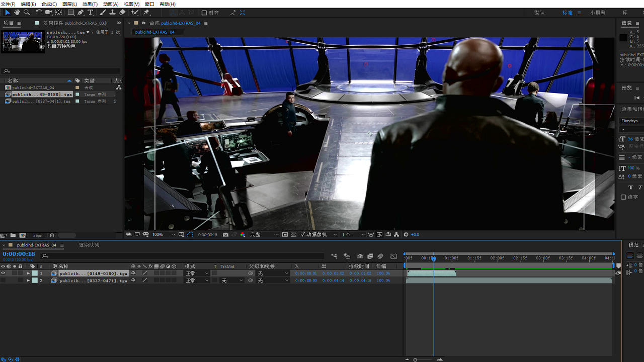The width and height of the screenshot is (644, 362).
Task: Select the Puppet Pin tool
Action: point(146,12)
